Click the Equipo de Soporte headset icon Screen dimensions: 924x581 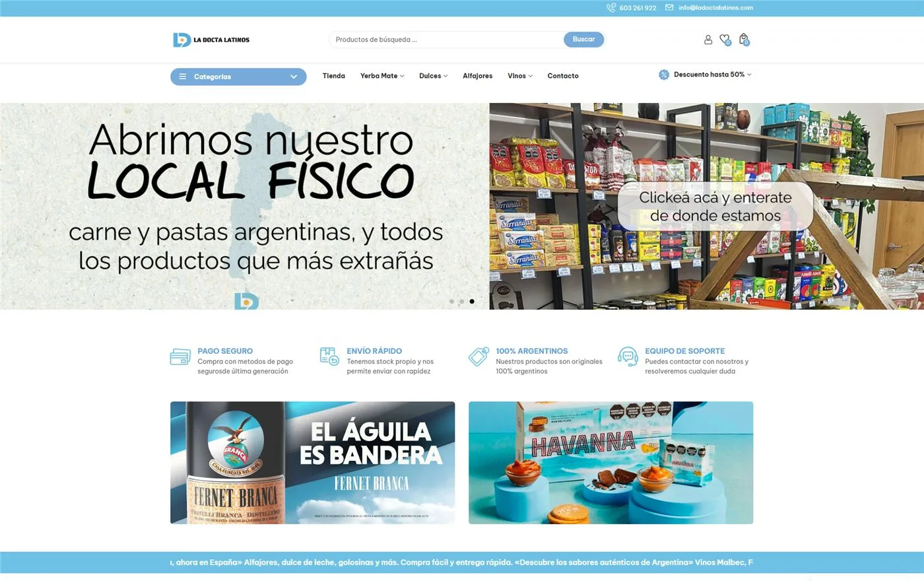point(628,357)
